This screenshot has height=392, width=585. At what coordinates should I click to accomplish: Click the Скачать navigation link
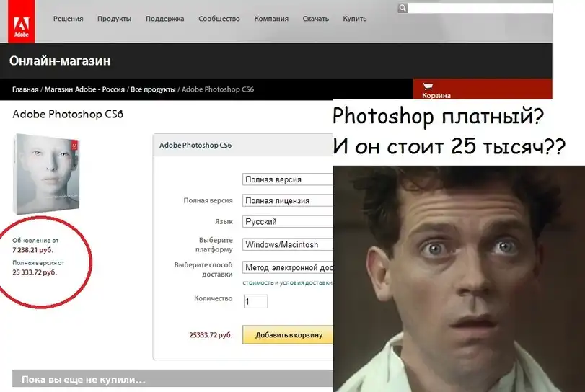(x=317, y=19)
